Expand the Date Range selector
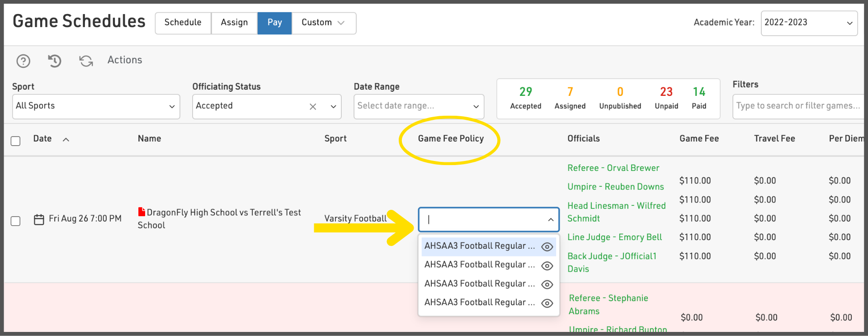The width and height of the screenshot is (868, 336). [418, 106]
